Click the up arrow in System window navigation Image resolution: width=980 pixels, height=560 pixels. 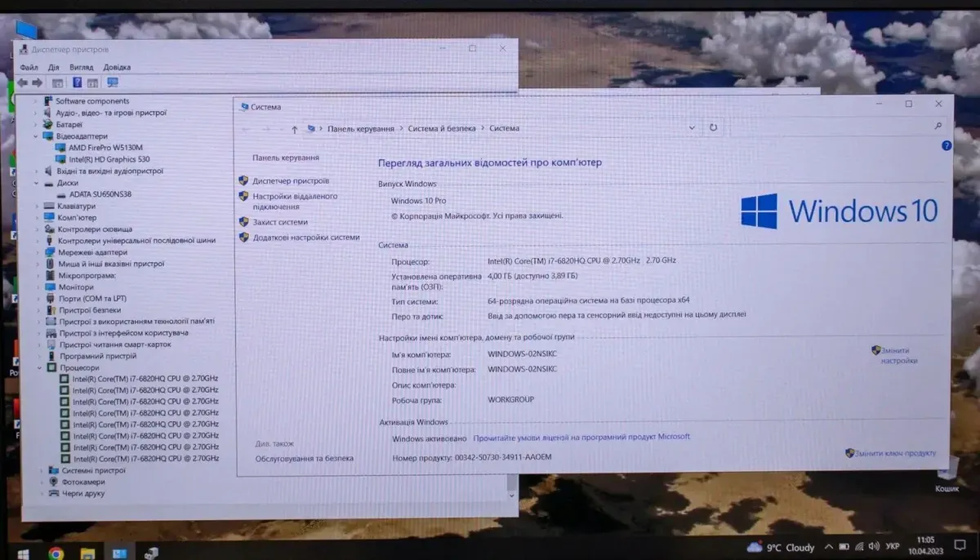point(294,129)
